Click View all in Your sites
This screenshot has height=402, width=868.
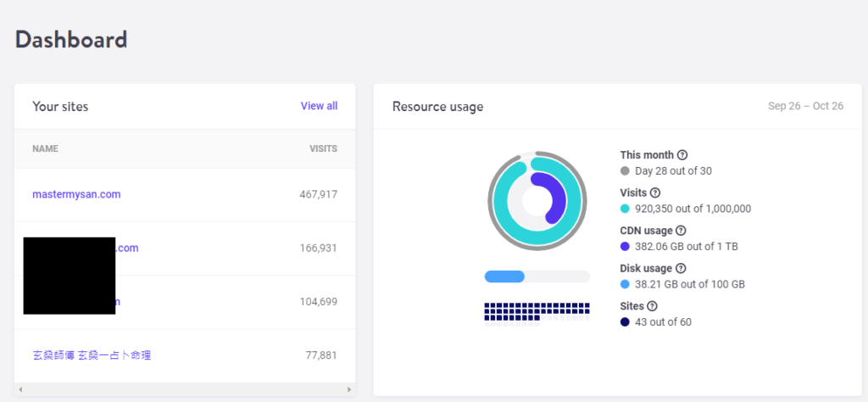coord(319,106)
